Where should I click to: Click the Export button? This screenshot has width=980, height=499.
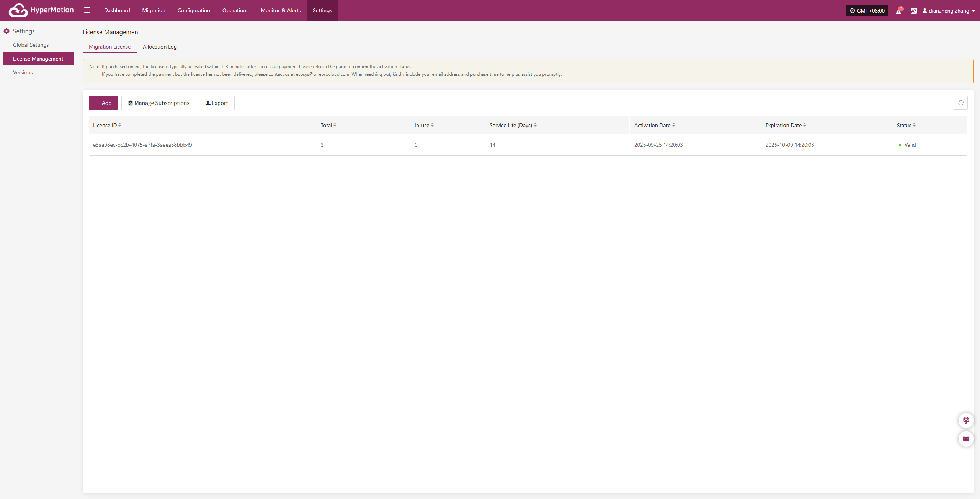[x=217, y=103]
